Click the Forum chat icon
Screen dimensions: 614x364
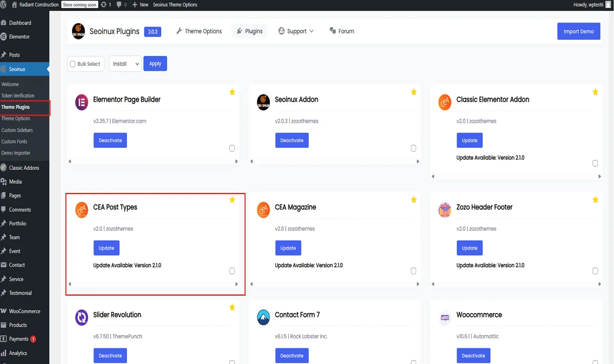333,30
